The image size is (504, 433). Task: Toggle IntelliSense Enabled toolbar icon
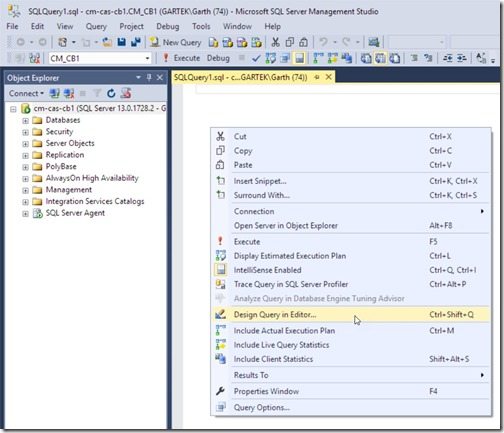[299, 58]
